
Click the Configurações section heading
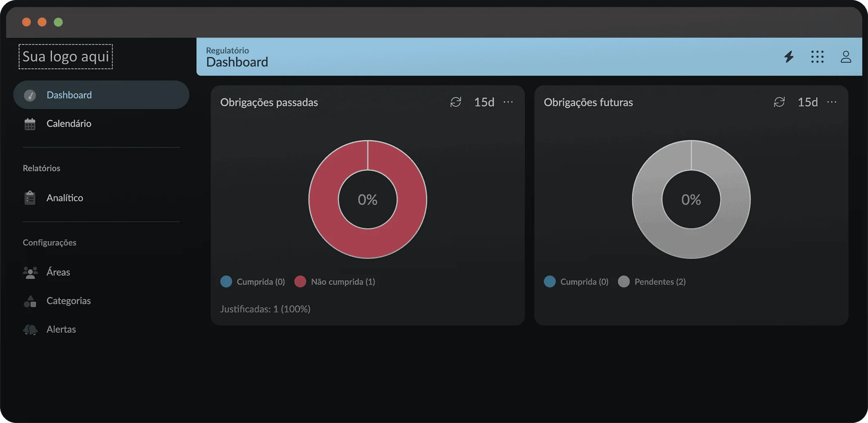[x=49, y=243]
